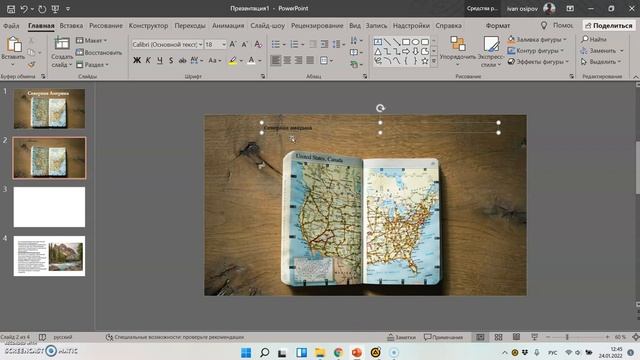Click the Arrange (Упорядочить) icon
The height and width of the screenshot is (360, 640).
(458, 44)
